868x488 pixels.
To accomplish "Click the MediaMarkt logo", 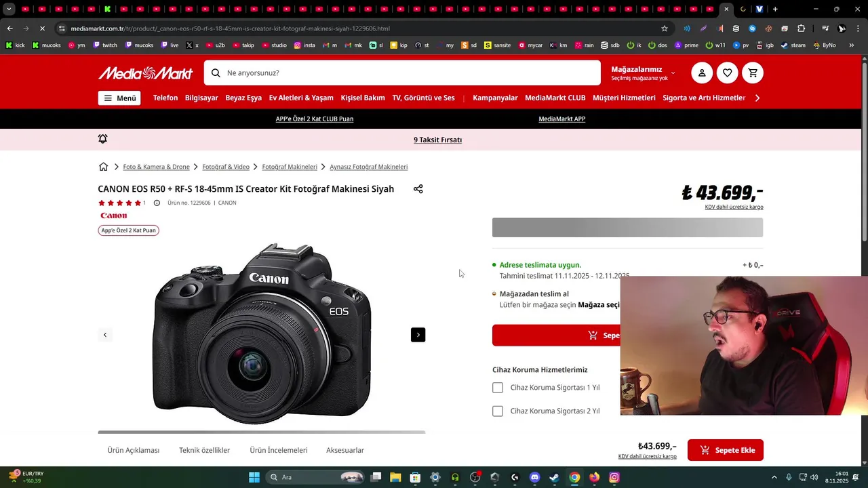I will [145, 73].
